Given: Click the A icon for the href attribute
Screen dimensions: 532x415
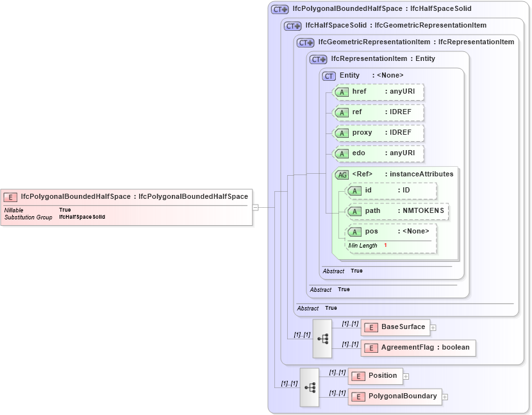Looking at the screenshot, I should (342, 92).
